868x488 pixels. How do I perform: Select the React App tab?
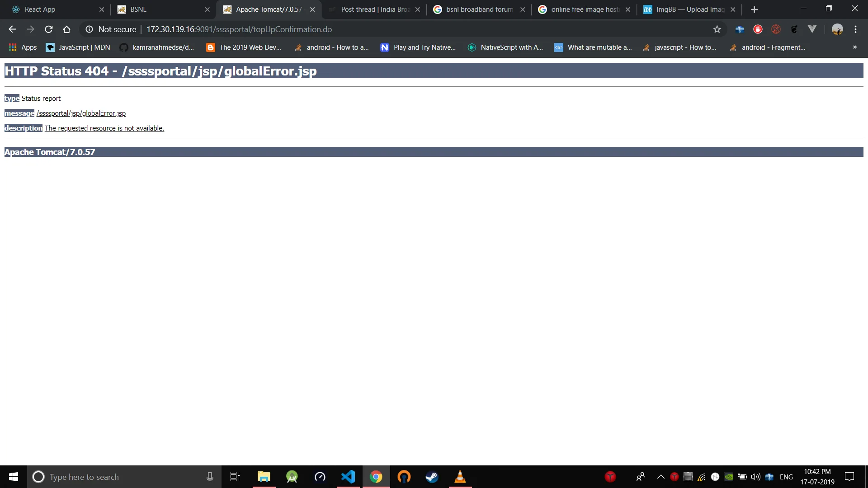(x=50, y=9)
